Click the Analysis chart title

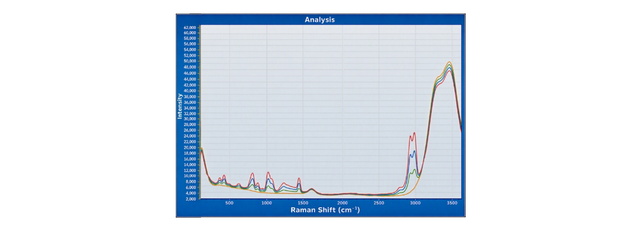click(320, 20)
